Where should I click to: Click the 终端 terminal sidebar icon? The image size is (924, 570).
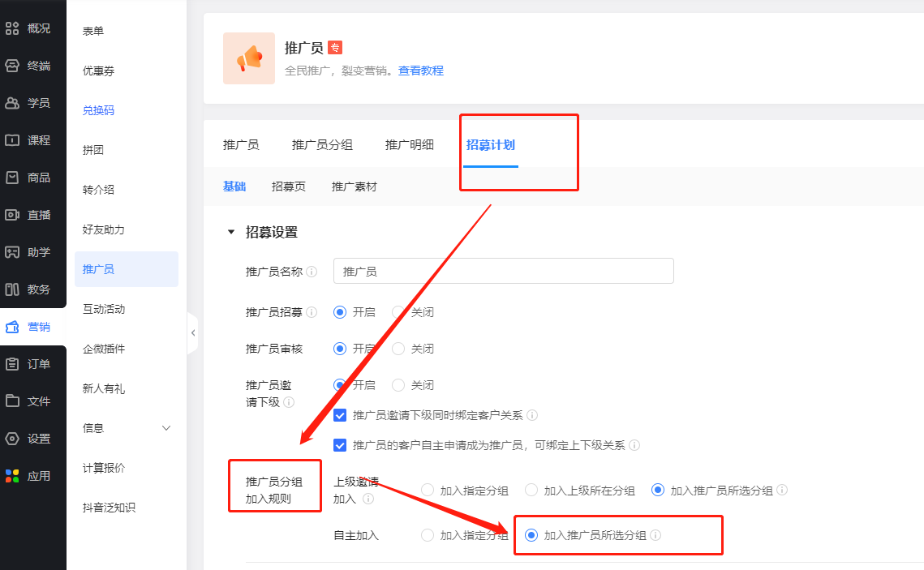(12, 66)
